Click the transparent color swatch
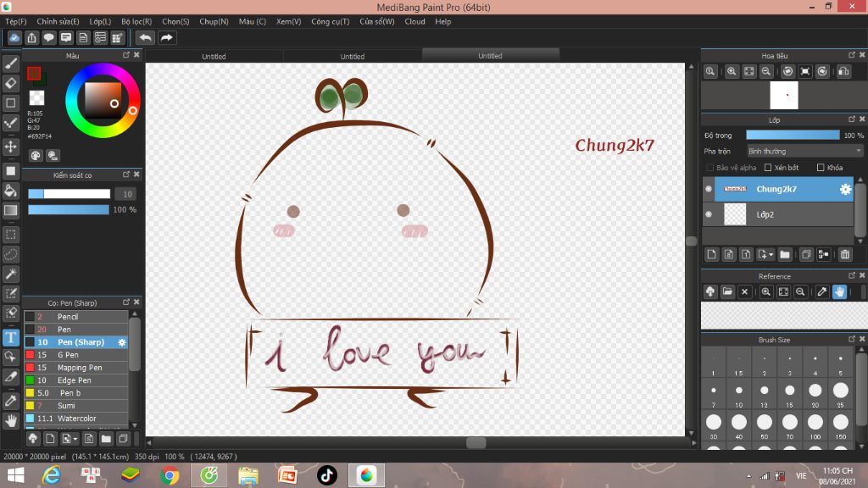Screen dimensions: 868x488 coord(36,98)
